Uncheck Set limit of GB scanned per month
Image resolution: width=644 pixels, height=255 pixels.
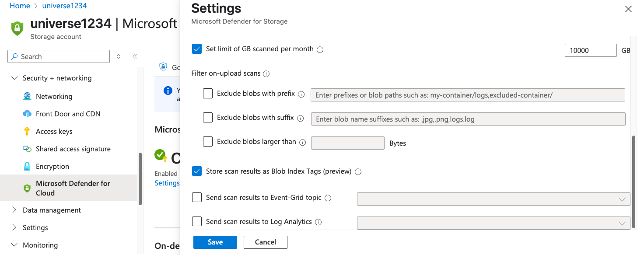[196, 49]
